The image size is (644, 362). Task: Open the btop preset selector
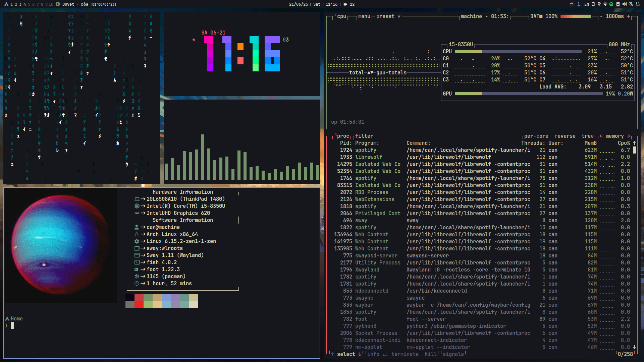click(x=385, y=16)
